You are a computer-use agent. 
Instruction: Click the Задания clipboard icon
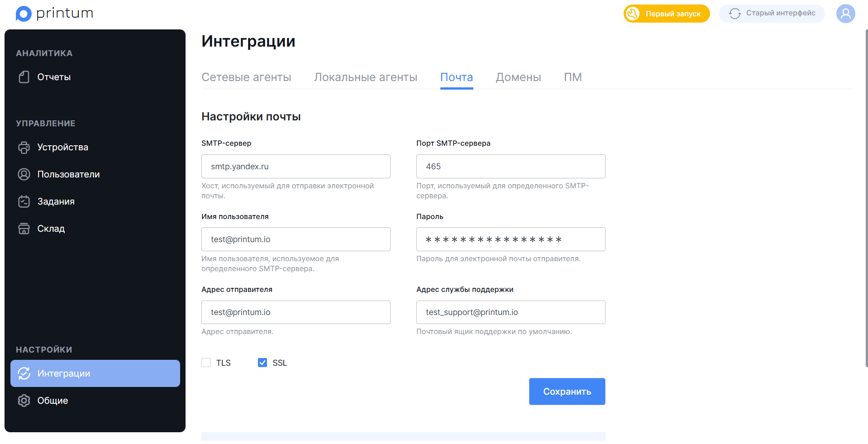24,201
